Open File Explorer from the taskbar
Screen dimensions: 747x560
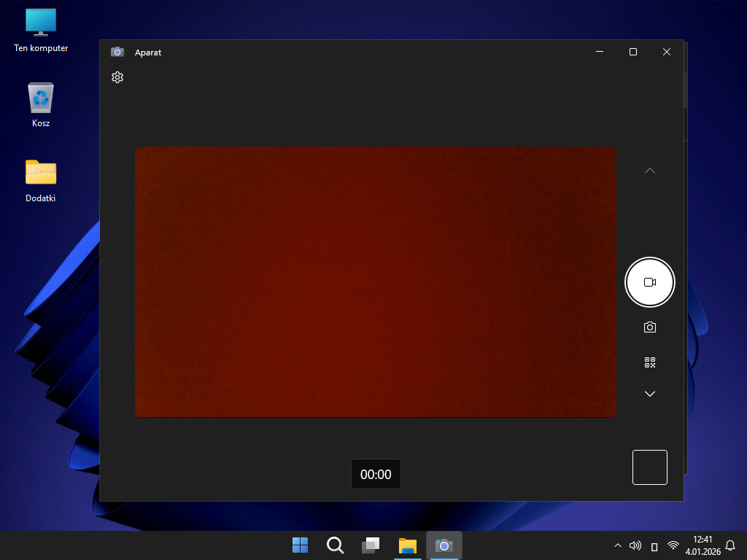click(x=406, y=545)
